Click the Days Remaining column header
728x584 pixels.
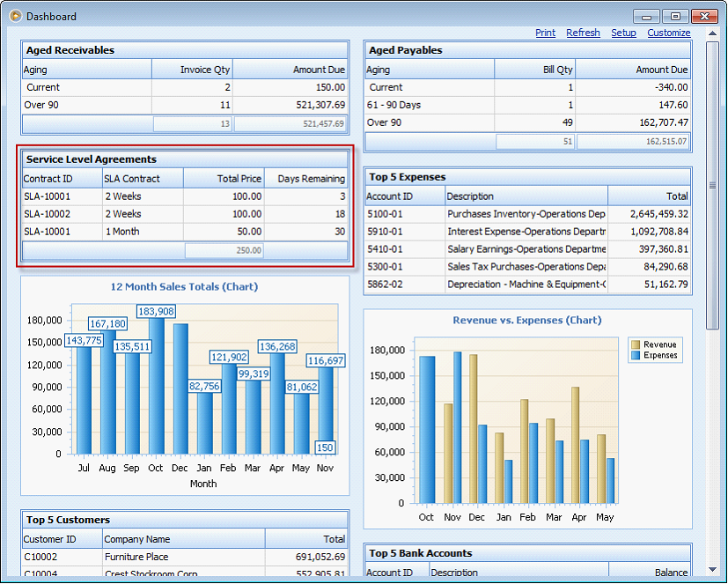[x=305, y=179]
